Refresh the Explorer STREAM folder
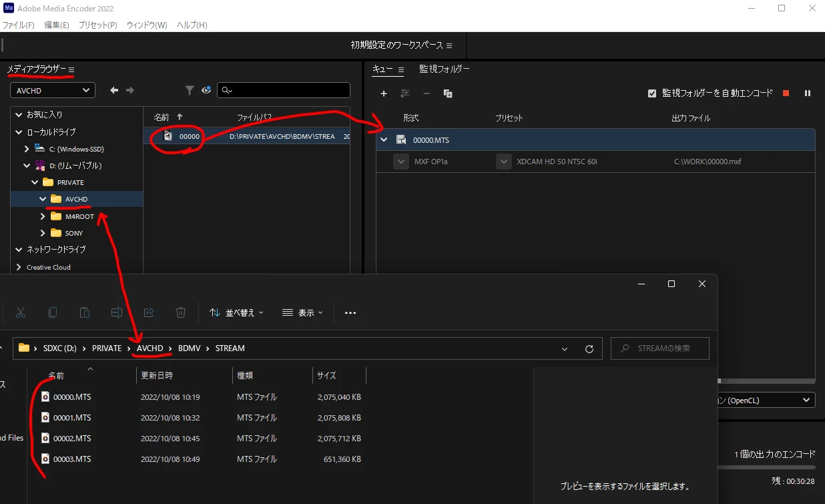Screen dimensions: 825x504 pos(589,348)
